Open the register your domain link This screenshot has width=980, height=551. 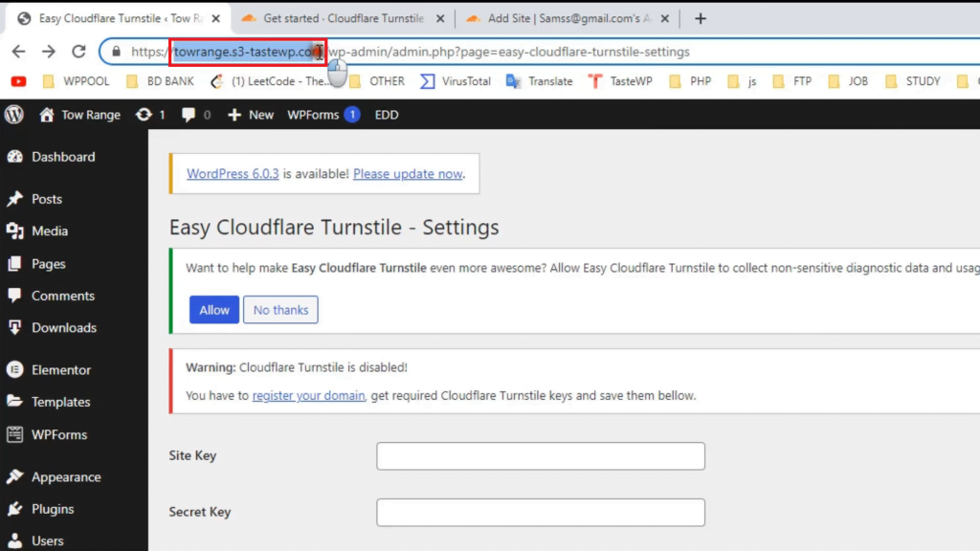pyautogui.click(x=308, y=395)
